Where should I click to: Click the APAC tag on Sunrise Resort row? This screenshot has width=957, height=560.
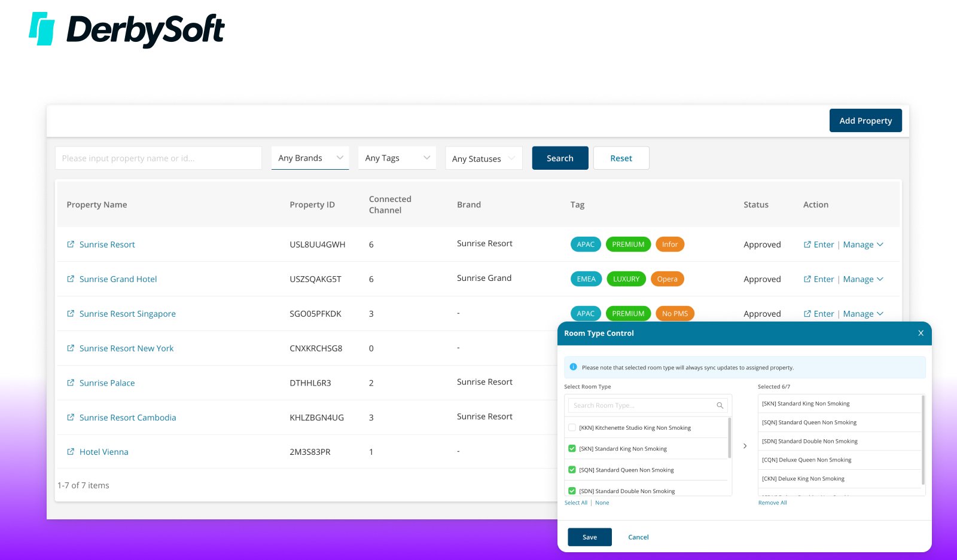pos(586,244)
